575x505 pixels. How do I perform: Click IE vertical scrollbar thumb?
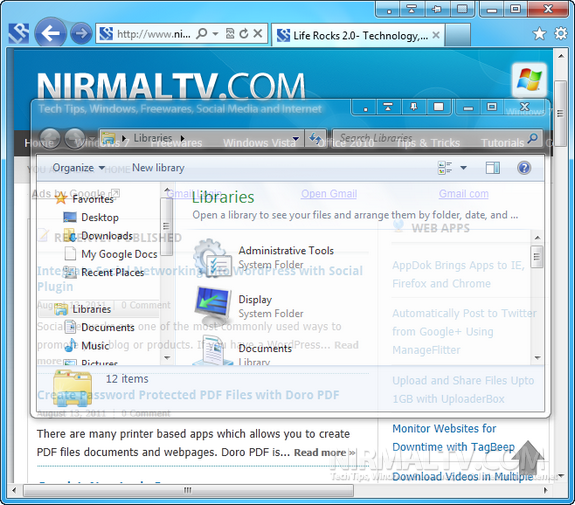560,113
